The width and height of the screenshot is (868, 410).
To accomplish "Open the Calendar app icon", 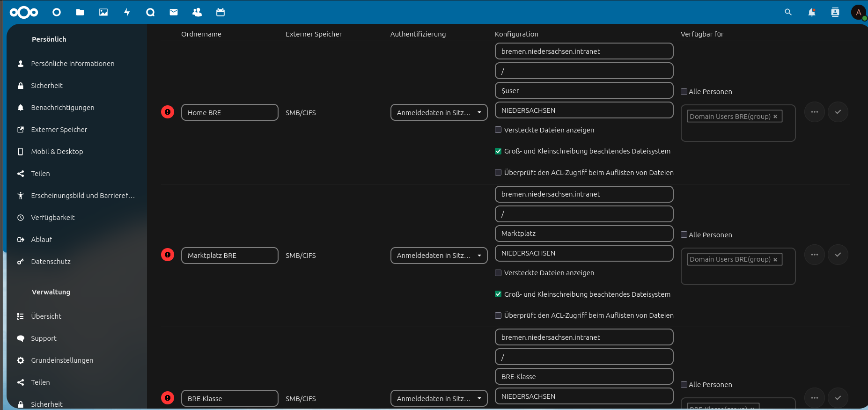I will [x=221, y=12].
